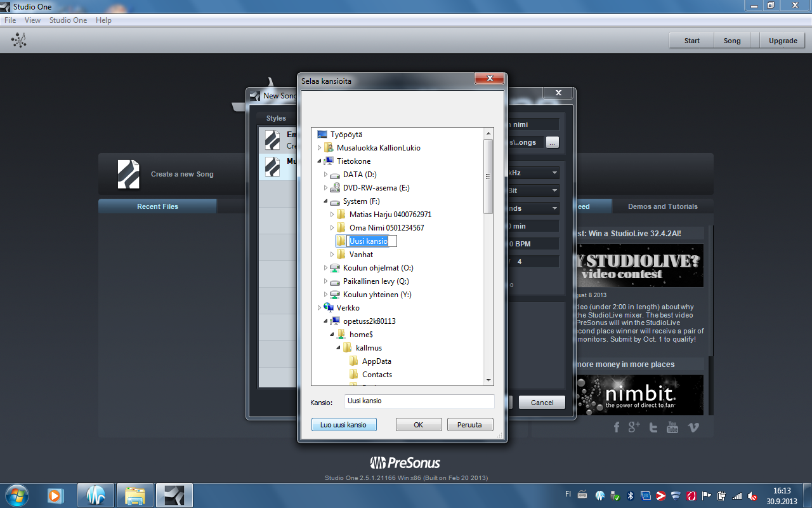Open the File menu
Image resolution: width=812 pixels, height=508 pixels.
click(10, 20)
